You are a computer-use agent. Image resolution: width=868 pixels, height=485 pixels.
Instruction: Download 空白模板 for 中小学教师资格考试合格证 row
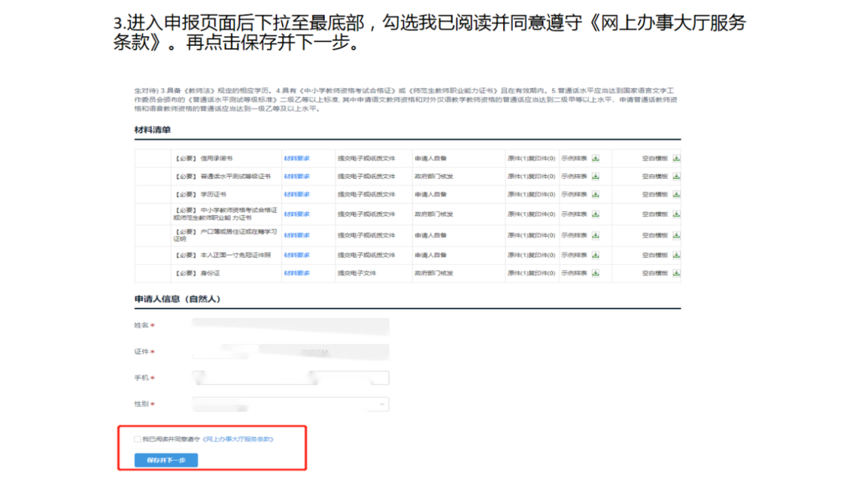(676, 214)
